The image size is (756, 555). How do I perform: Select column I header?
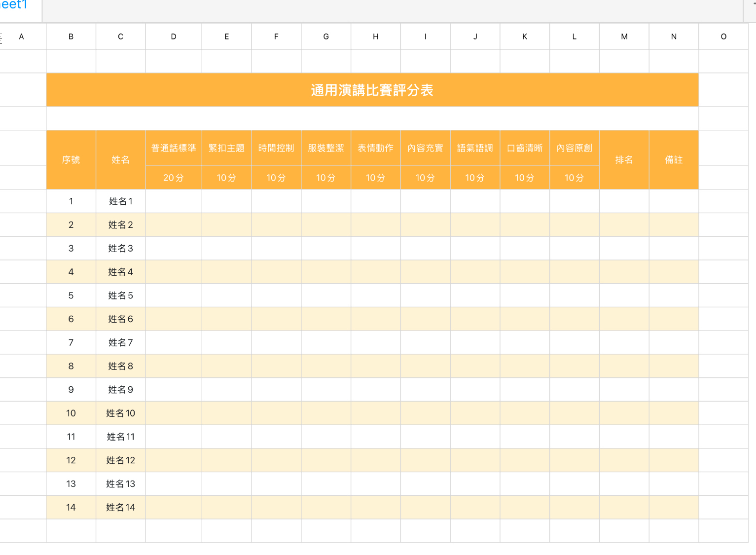[x=426, y=37]
